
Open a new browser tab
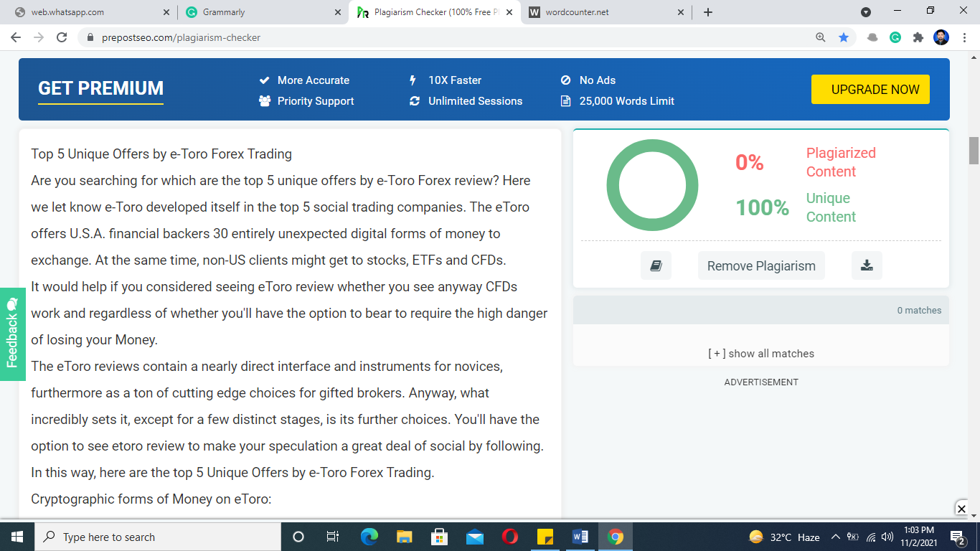pyautogui.click(x=708, y=12)
